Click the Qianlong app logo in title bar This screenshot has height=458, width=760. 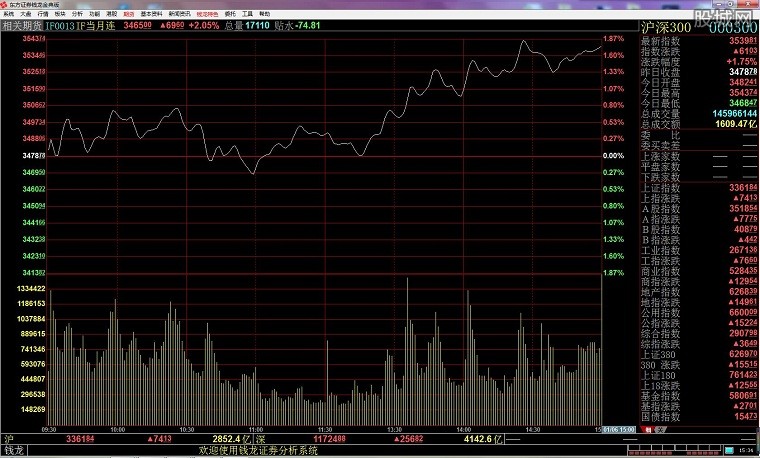[5, 4]
